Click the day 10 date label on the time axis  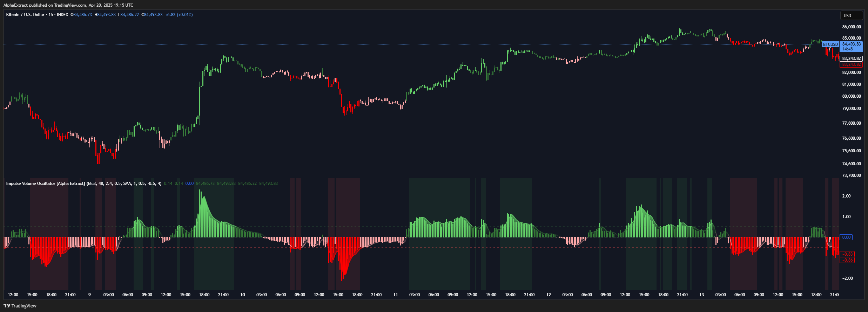click(x=242, y=295)
